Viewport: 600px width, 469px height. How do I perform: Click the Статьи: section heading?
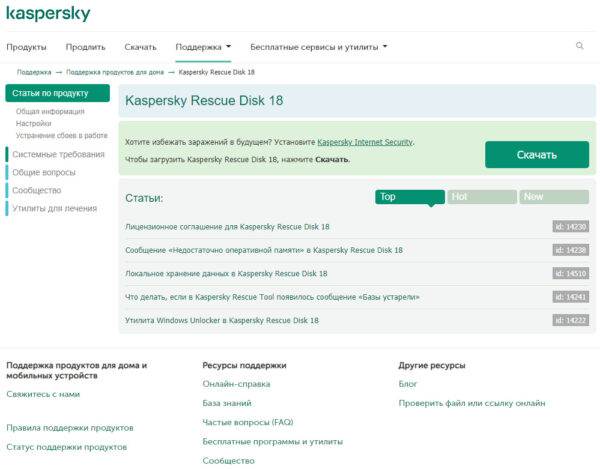[144, 198]
